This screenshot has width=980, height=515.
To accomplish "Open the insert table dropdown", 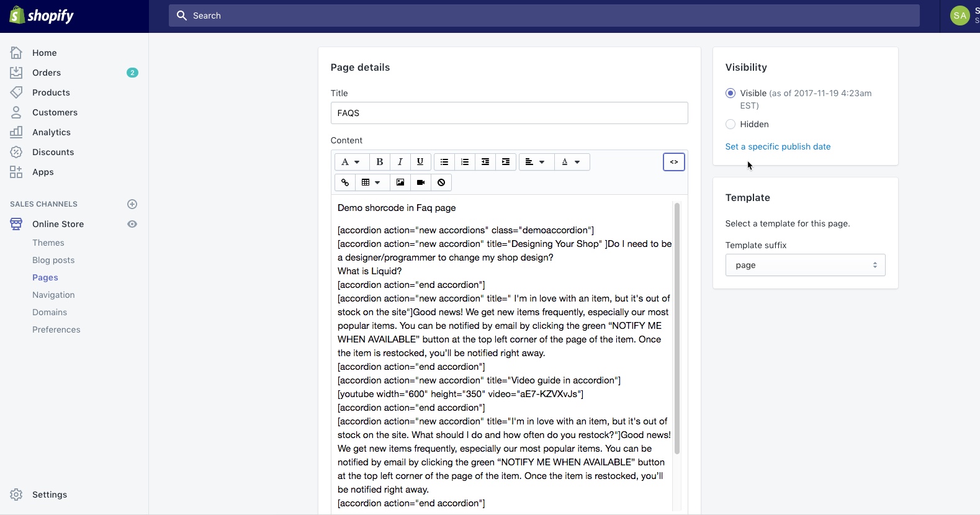I will tap(372, 182).
